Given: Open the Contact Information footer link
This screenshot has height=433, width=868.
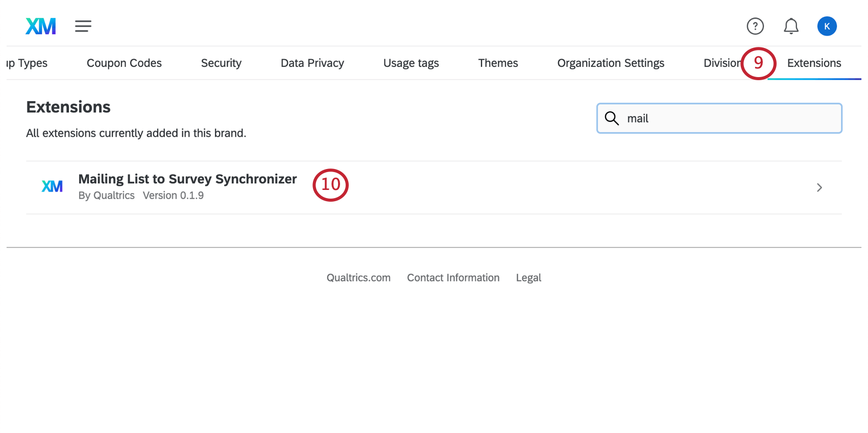Looking at the screenshot, I should (453, 278).
